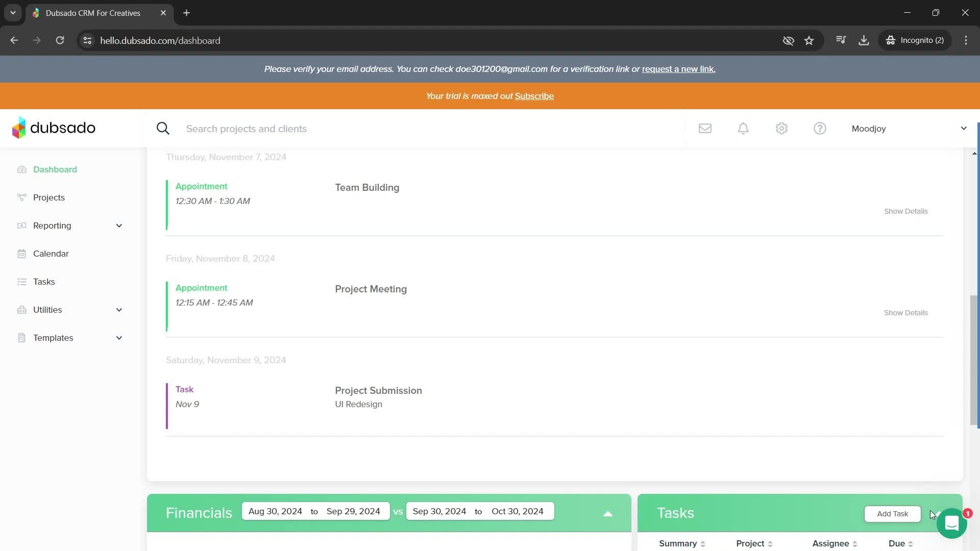Open Projects in sidebar
The image size is (980, 551).
pos(49,197)
